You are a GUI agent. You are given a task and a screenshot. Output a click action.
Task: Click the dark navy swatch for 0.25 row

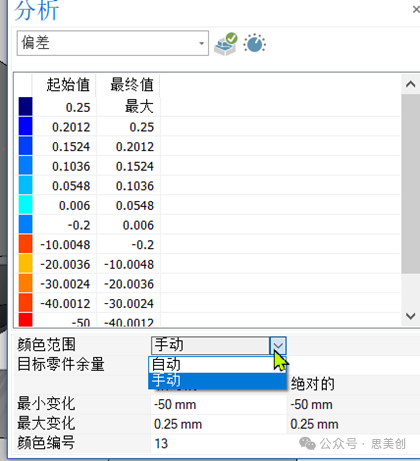25,107
